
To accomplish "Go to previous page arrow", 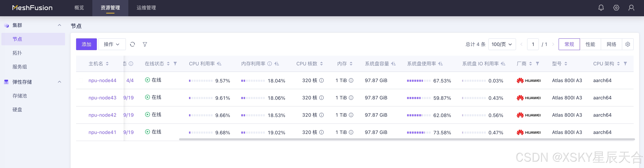I will (522, 44).
